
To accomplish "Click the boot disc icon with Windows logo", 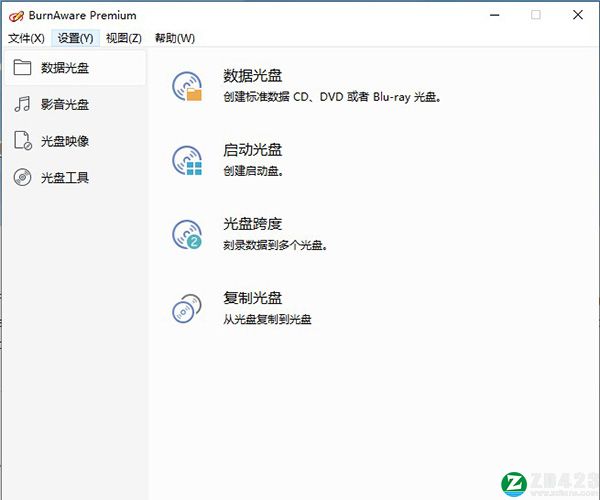I will tap(187, 160).
